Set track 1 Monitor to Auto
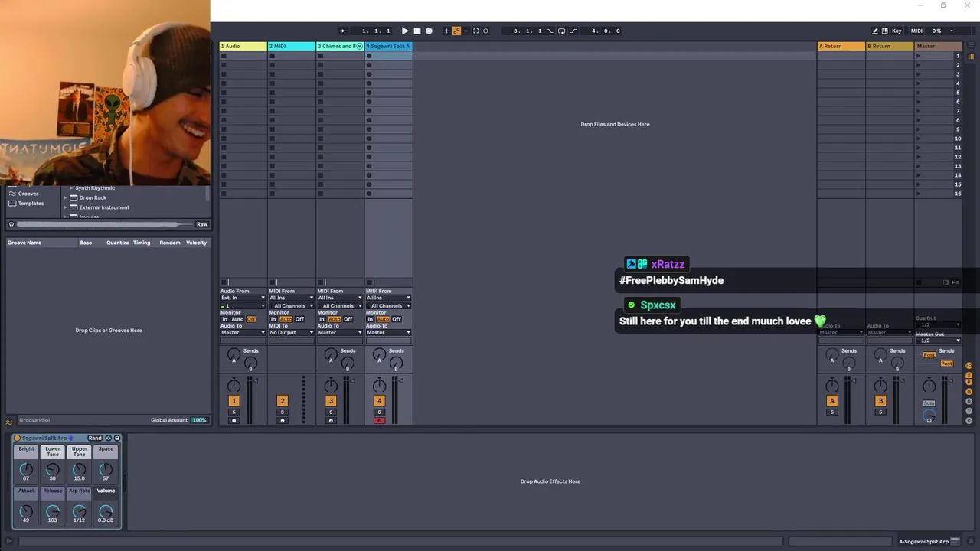This screenshot has width=980, height=551. pos(237,319)
